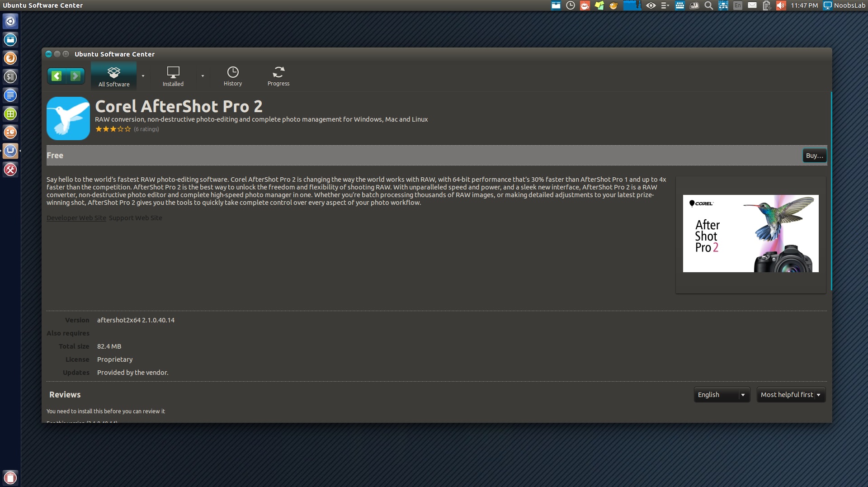Open the En keyboard layout indicator
The width and height of the screenshot is (868, 487).
click(x=738, y=5)
